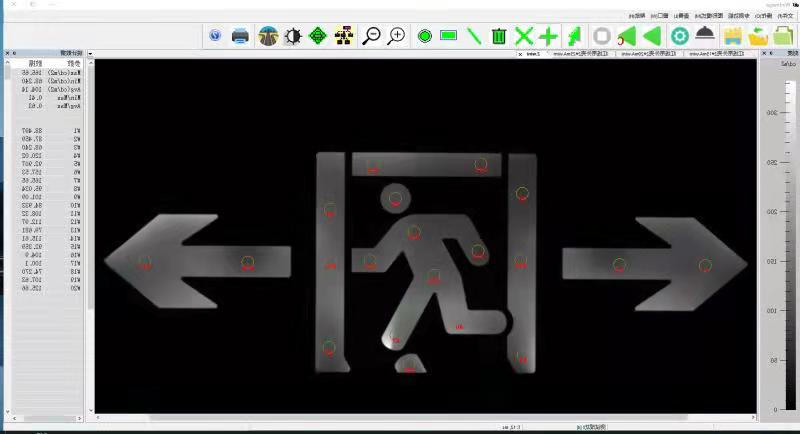800x434 pixels.
Task: Click measurement circle on the figure's head
Action: [x=395, y=198]
